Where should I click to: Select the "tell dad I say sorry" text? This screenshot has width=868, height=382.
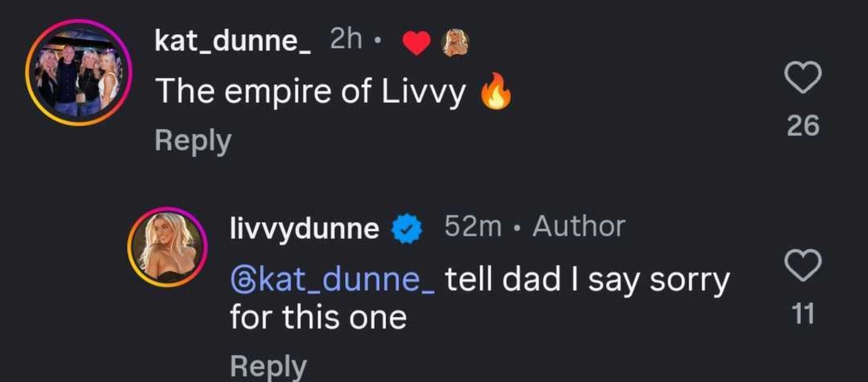click(x=587, y=280)
